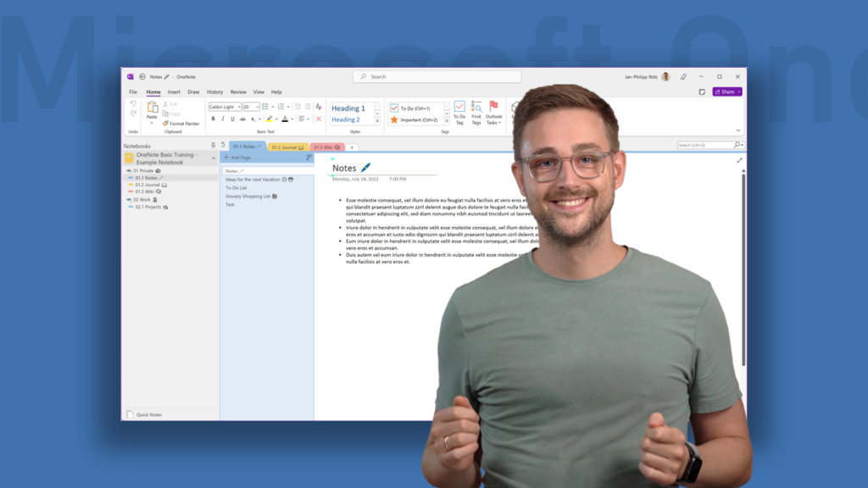The height and width of the screenshot is (488, 868).
Task: Toggle subscript formatting
Action: coord(253,119)
